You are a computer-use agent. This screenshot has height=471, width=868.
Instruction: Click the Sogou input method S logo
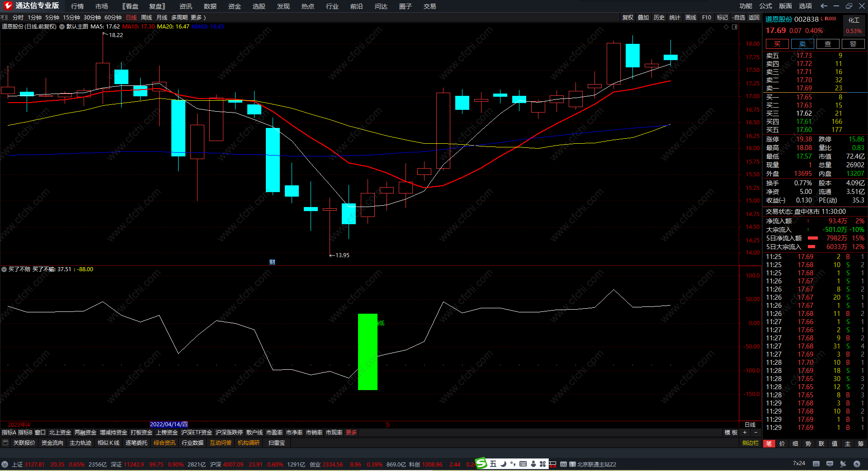[481, 464]
